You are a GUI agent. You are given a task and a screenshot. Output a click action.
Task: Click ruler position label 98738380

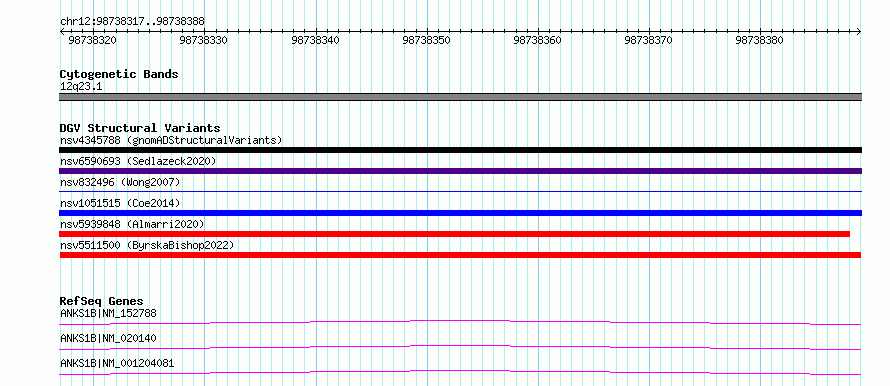pyautogui.click(x=759, y=40)
